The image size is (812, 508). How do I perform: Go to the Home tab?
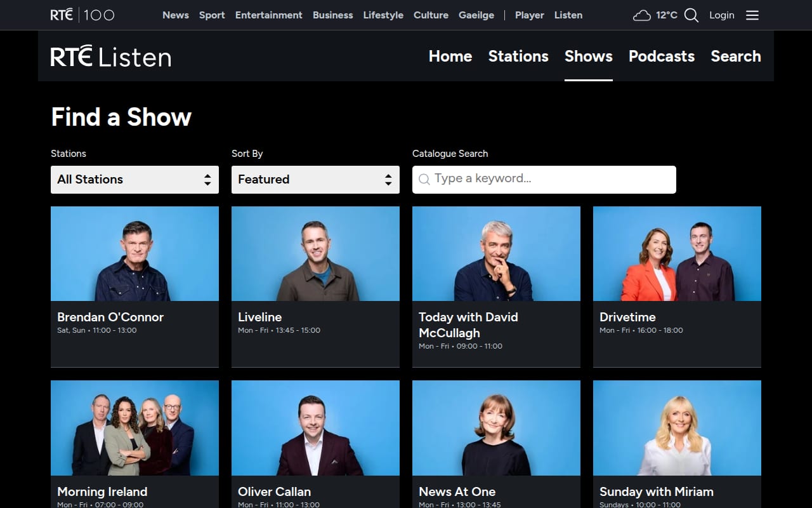[450, 56]
